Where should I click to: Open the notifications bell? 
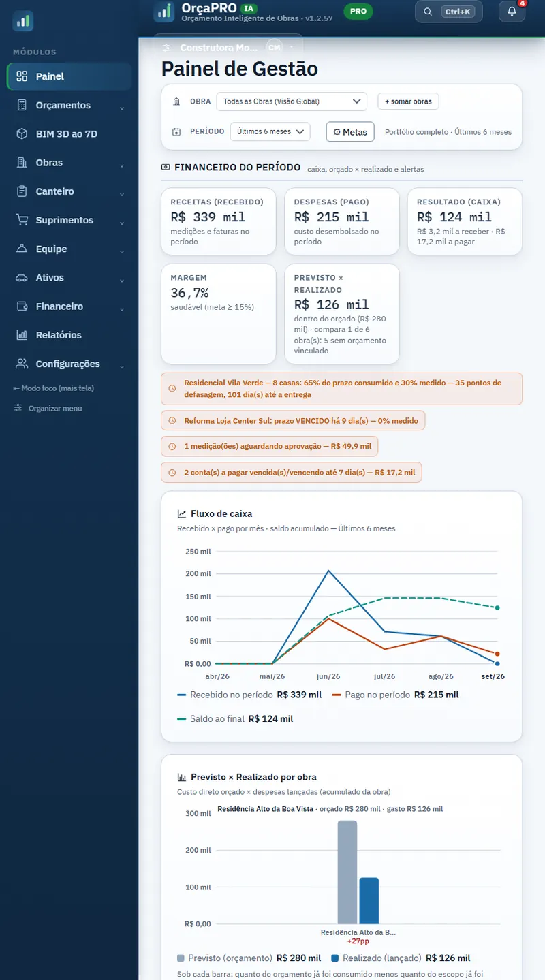point(512,11)
